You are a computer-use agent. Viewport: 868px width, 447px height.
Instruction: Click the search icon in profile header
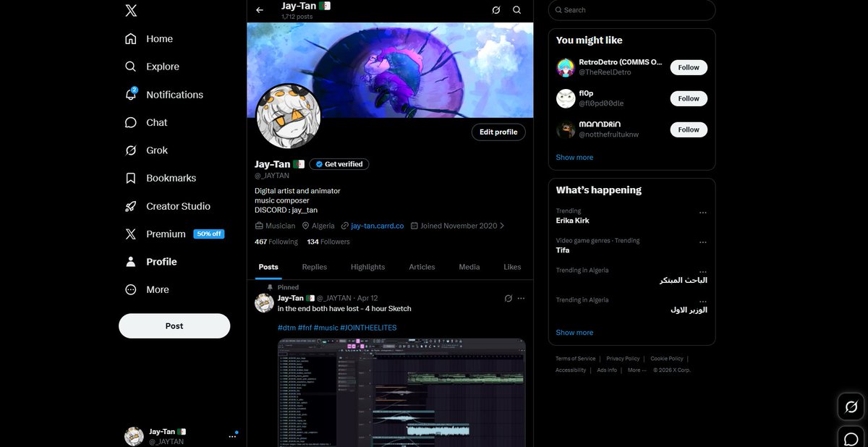[516, 10]
